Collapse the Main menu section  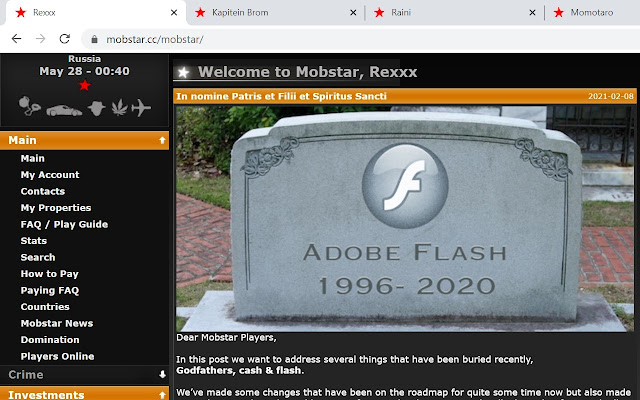(x=84, y=140)
